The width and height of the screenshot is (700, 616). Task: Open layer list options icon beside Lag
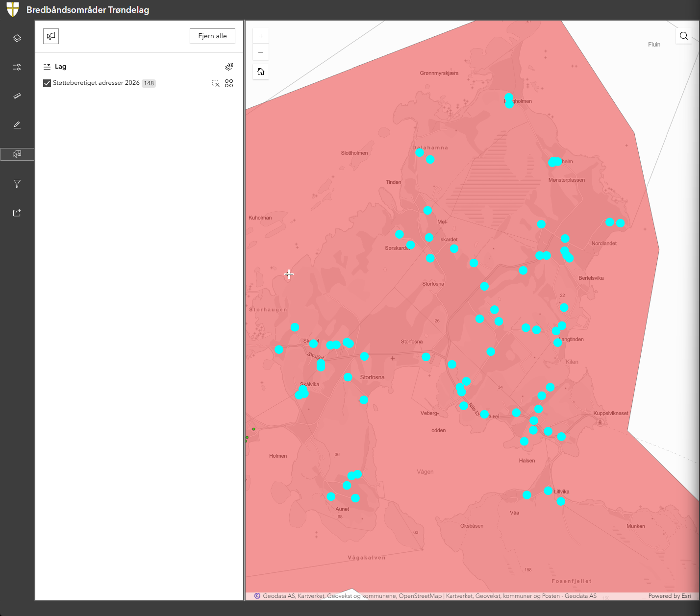[x=229, y=67]
